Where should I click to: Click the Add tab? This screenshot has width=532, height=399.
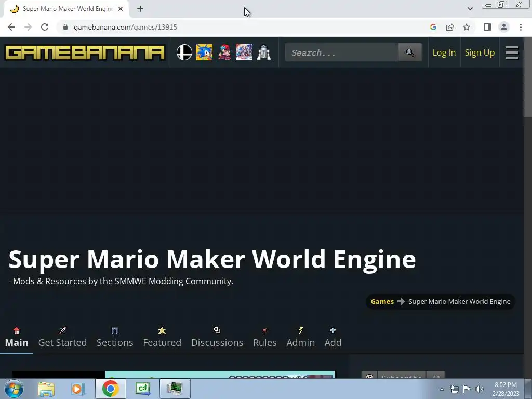[x=333, y=338]
